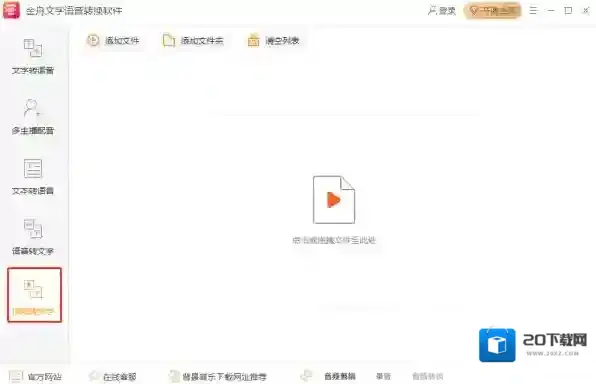Screen dimensions: 596x384
Task: Click the 登录 login button
Action: pyautogui.click(x=442, y=11)
